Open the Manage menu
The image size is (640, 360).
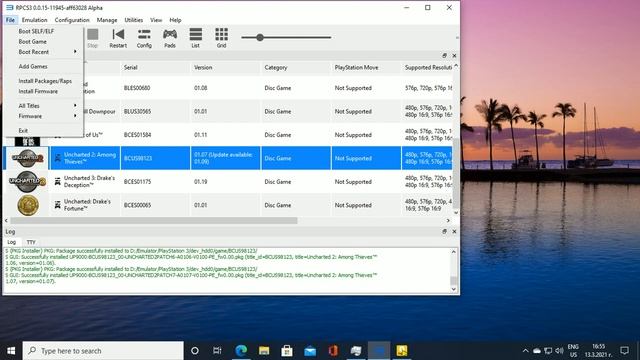[x=107, y=20]
